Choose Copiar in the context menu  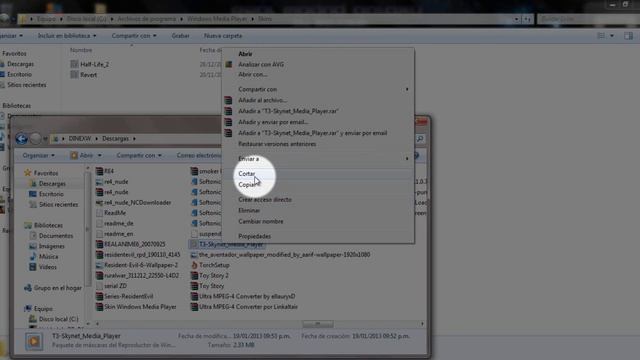[248, 185]
